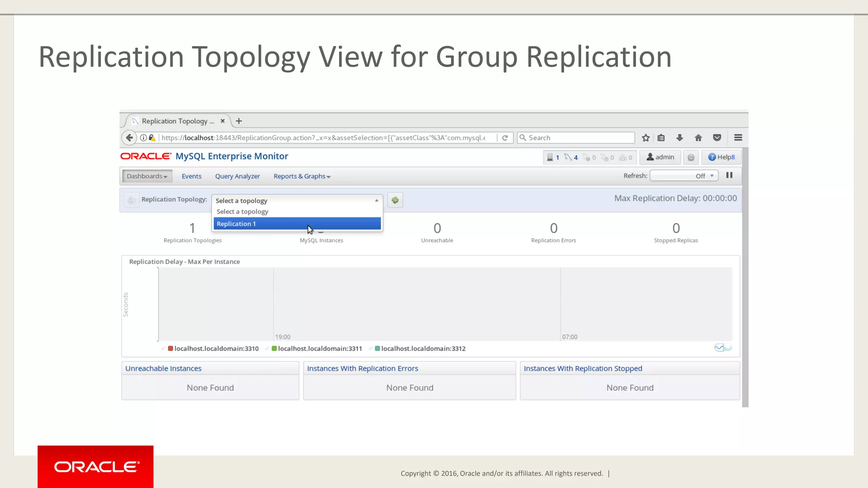Screen dimensions: 868x488
Task: Open the Dashboards menu
Action: 147,176
